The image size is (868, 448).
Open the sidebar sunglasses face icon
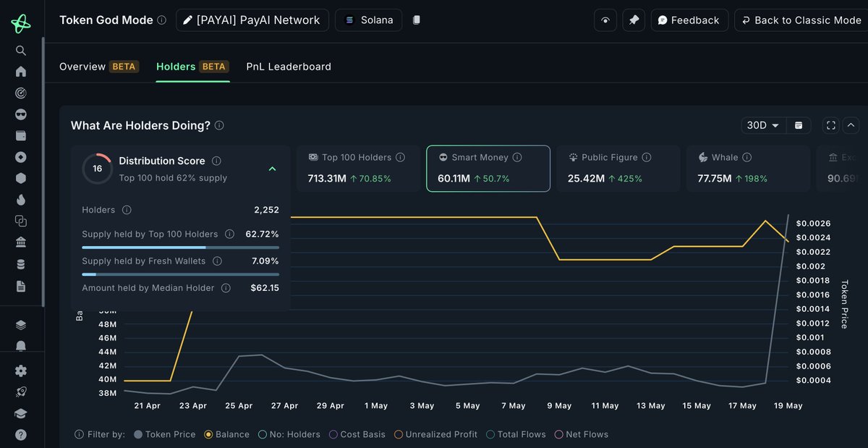click(x=21, y=114)
